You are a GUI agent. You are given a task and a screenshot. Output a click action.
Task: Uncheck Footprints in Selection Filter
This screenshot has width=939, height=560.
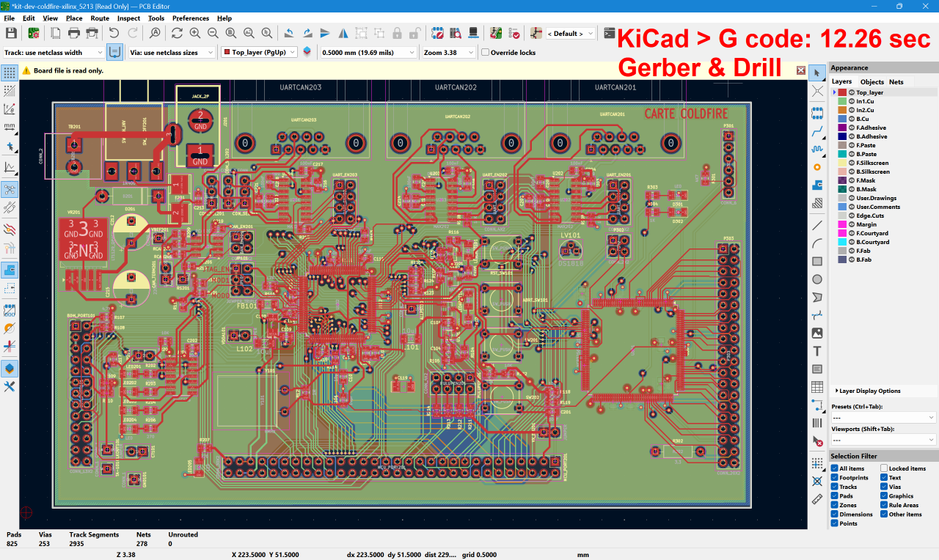pyautogui.click(x=835, y=478)
